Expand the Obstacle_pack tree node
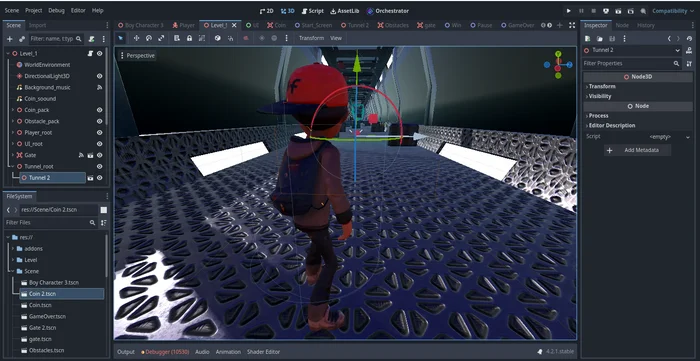The height and width of the screenshot is (361, 700). (12, 121)
